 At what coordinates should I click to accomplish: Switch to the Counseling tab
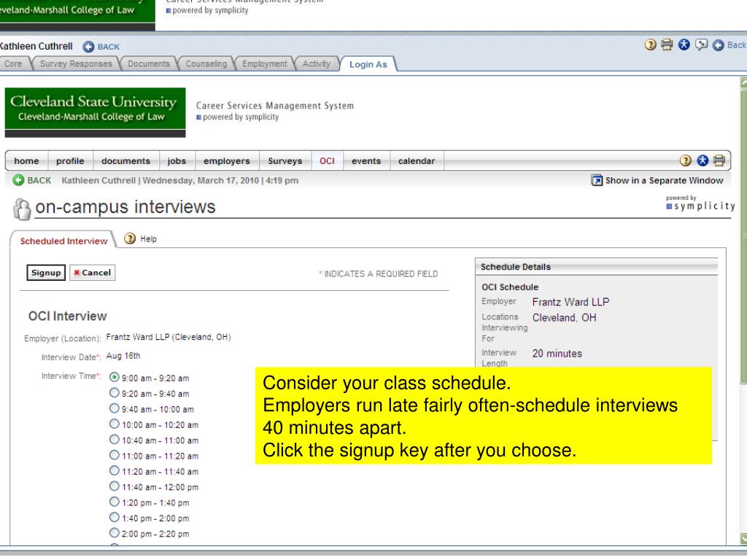click(x=206, y=64)
